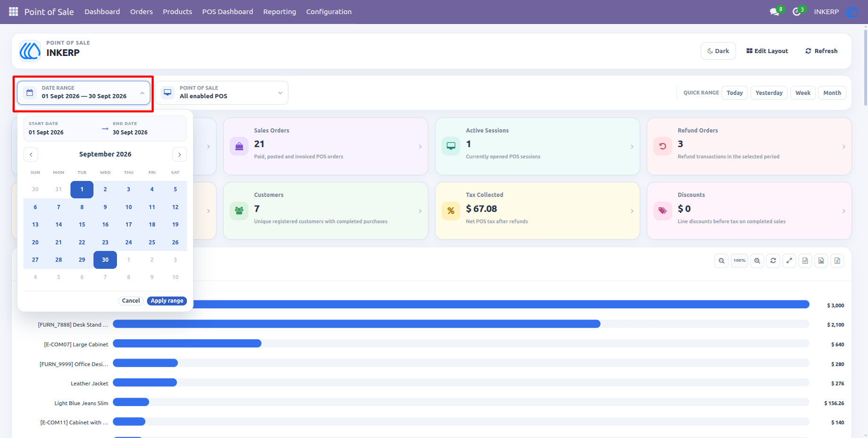This screenshot has height=438, width=868.
Task: Export chart as image file
Action: 821,260
